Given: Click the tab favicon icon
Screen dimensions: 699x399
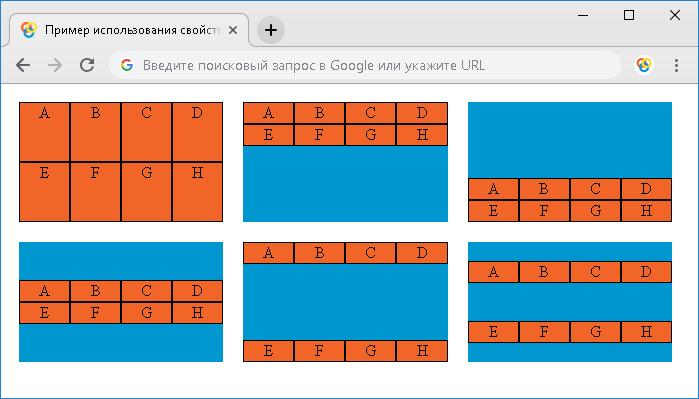Looking at the screenshot, I should (x=29, y=30).
